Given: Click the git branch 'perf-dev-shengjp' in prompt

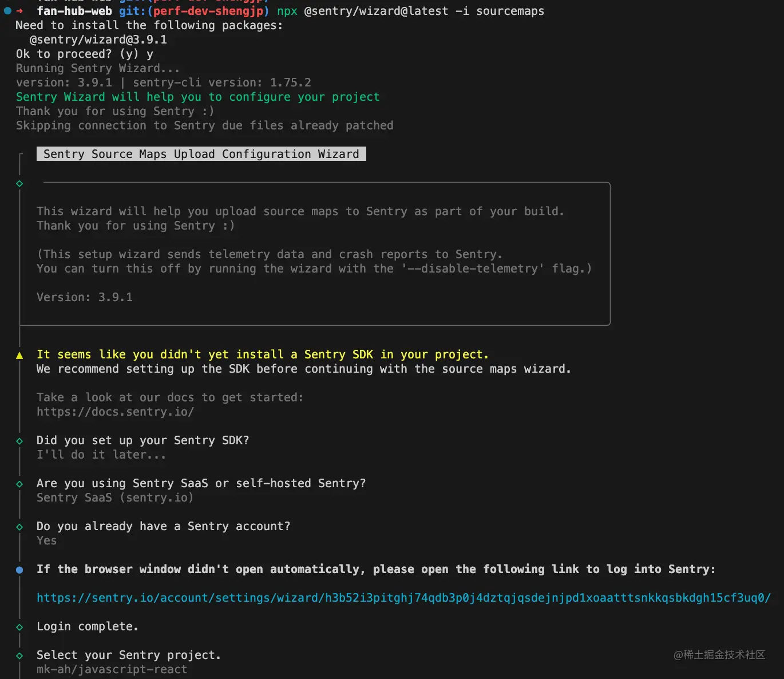Looking at the screenshot, I should (208, 11).
